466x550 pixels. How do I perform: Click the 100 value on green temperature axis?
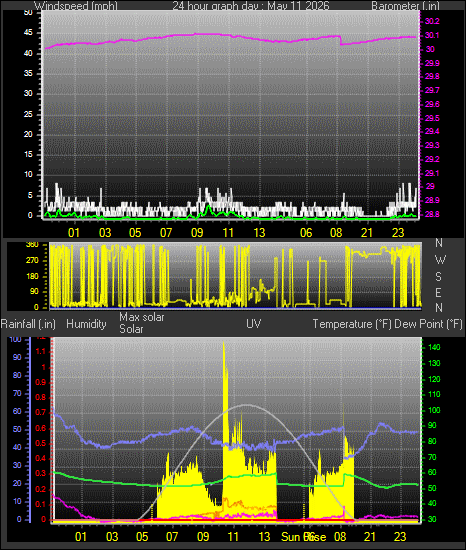(434, 410)
